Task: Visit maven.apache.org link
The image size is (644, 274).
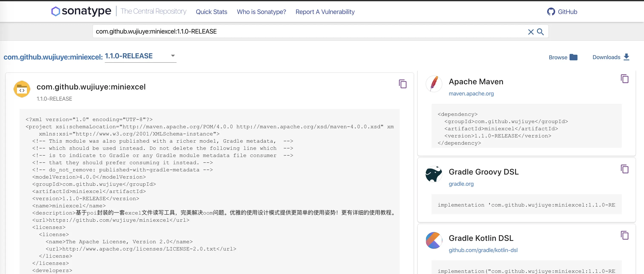Action: [471, 93]
